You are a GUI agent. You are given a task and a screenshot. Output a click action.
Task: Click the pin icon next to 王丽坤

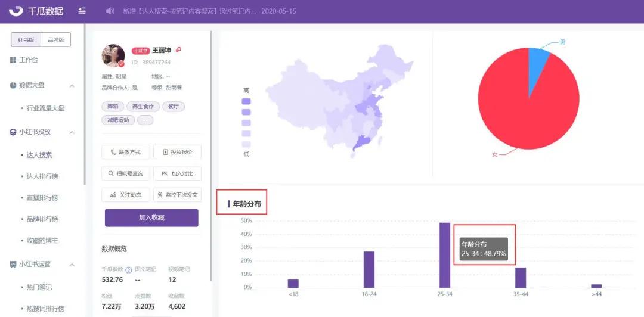178,50
